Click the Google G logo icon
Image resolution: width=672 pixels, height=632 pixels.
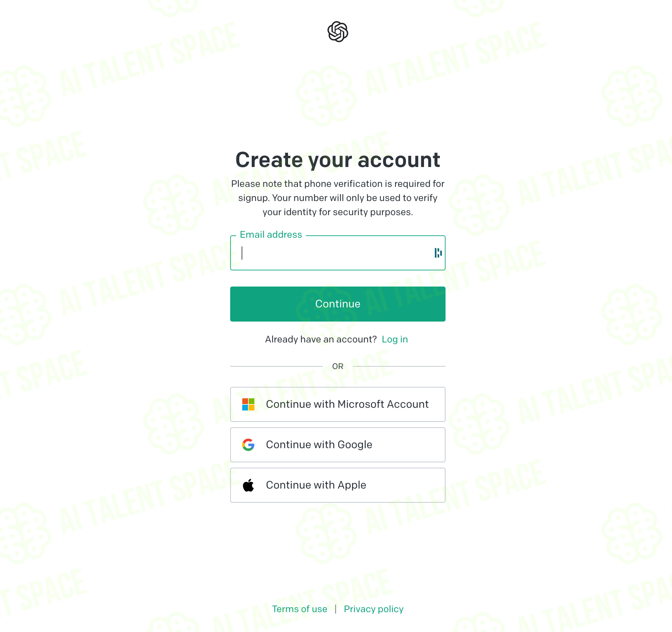248,445
